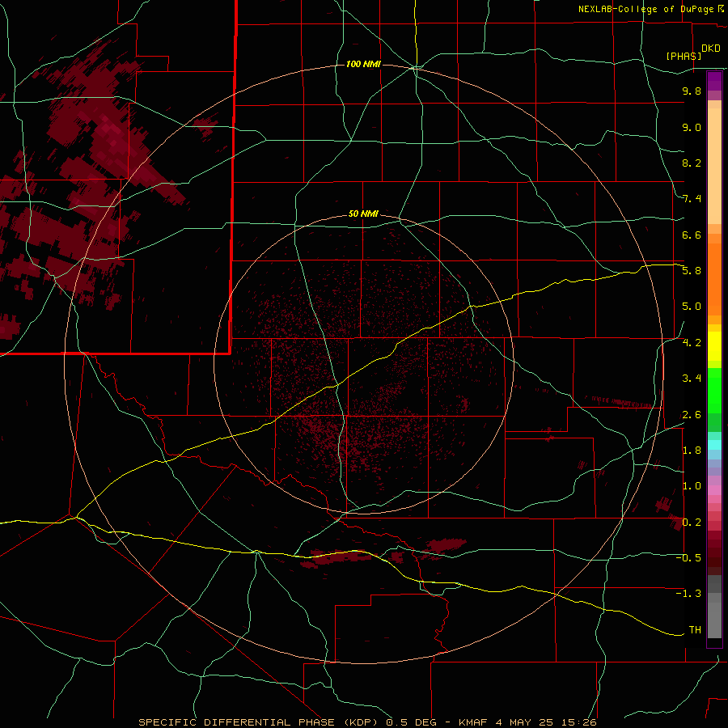Click the 0.2 value on the legend

pos(692,523)
